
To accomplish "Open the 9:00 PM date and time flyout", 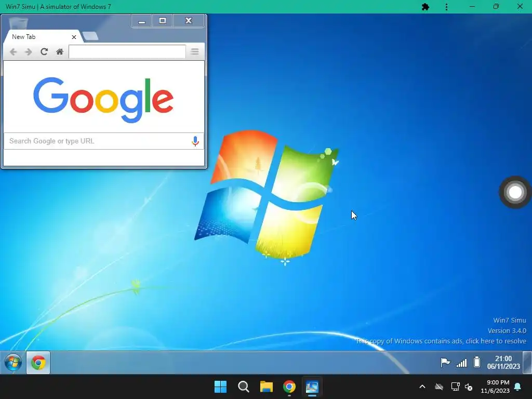I will coord(495,387).
